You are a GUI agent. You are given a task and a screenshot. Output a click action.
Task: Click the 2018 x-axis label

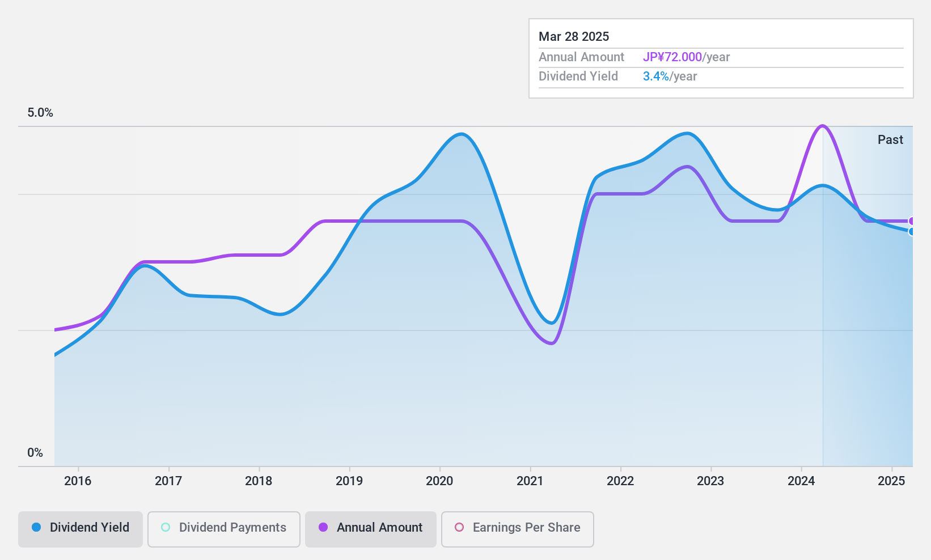(259, 481)
